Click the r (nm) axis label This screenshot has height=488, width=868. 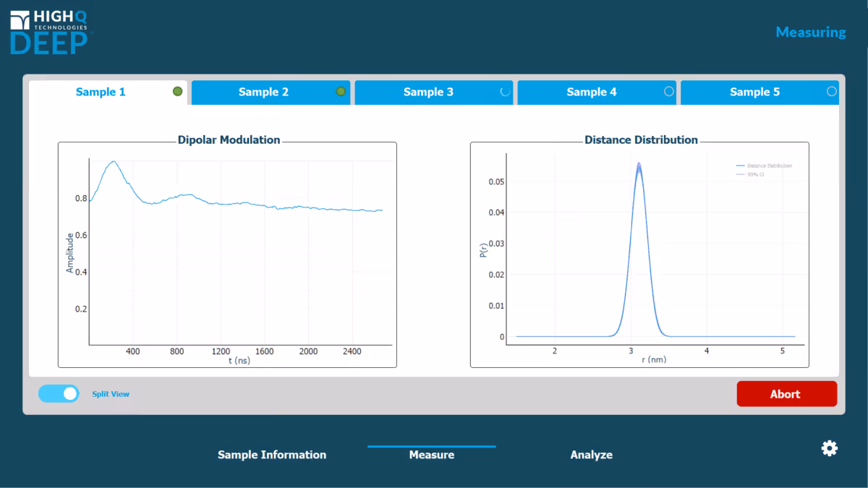point(654,359)
